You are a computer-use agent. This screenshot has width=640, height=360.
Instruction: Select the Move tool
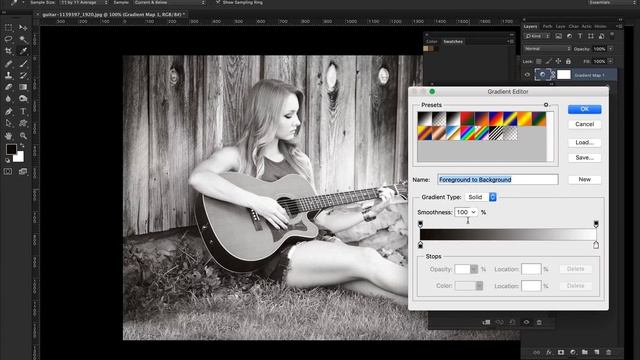point(23,28)
